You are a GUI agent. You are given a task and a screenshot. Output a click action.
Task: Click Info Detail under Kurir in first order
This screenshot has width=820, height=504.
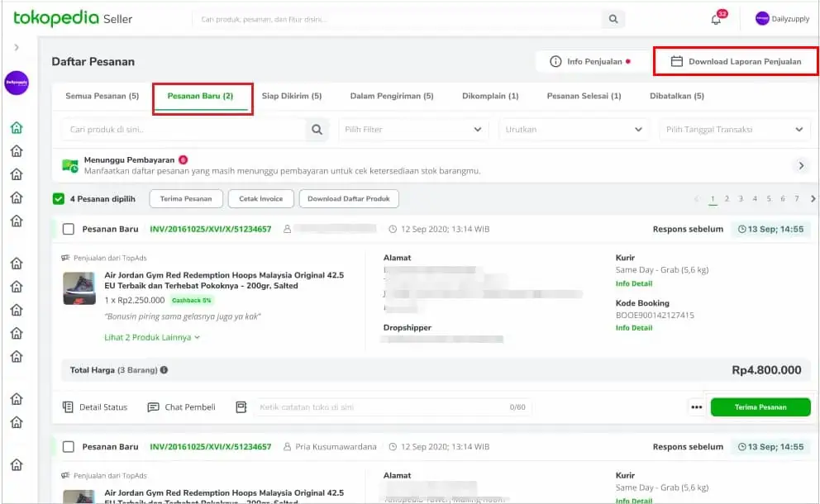[x=634, y=284]
